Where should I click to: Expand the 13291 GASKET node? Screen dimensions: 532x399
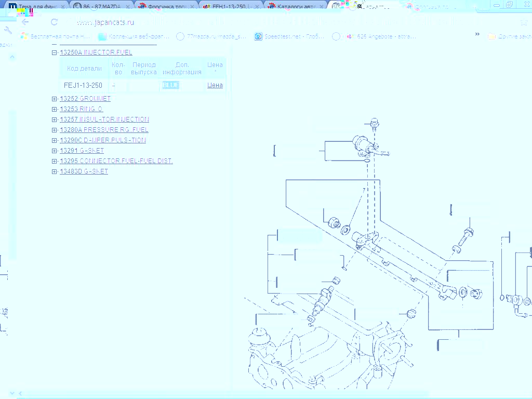coord(55,151)
